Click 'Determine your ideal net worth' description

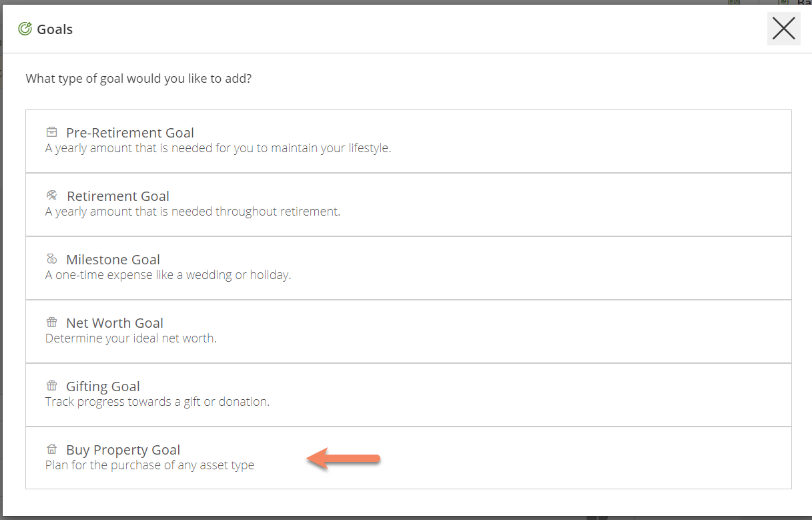[x=131, y=338]
